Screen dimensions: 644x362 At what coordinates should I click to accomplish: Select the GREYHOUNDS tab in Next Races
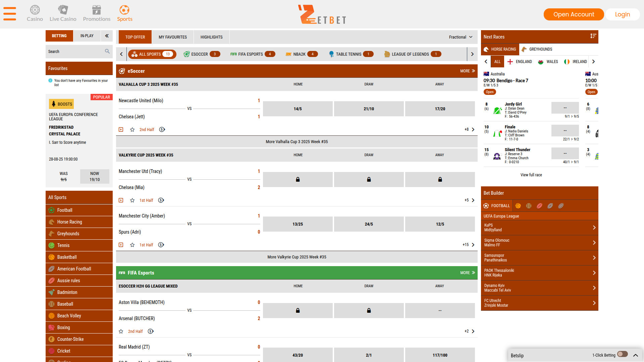point(540,49)
